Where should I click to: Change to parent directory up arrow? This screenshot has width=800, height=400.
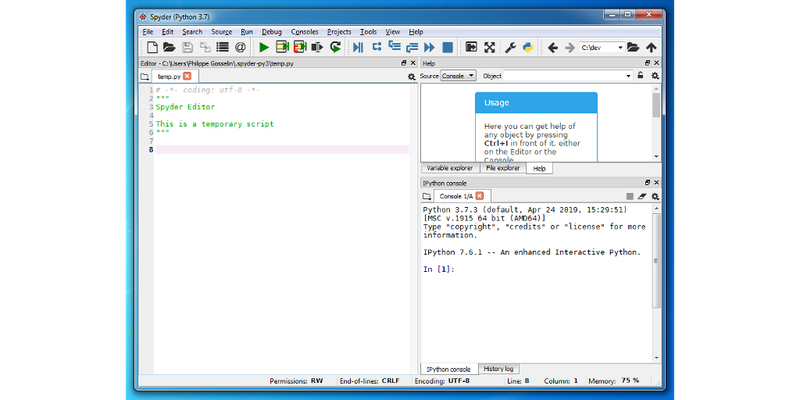click(x=651, y=47)
